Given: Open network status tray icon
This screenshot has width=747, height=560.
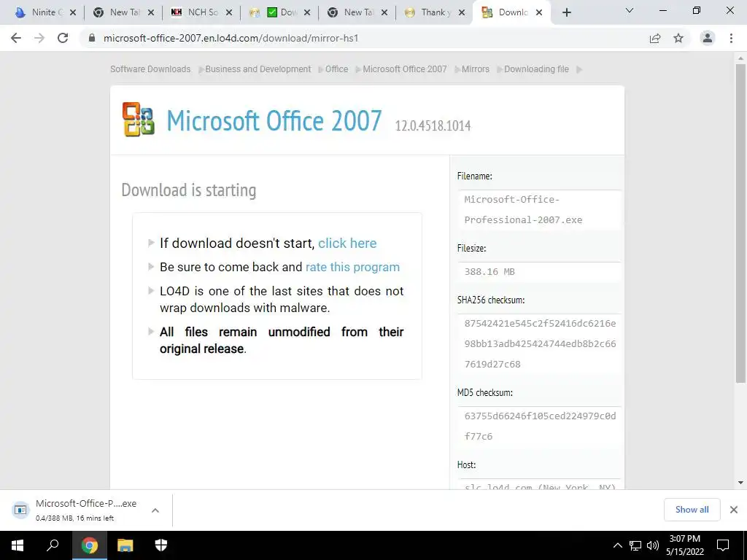Looking at the screenshot, I should (x=635, y=545).
